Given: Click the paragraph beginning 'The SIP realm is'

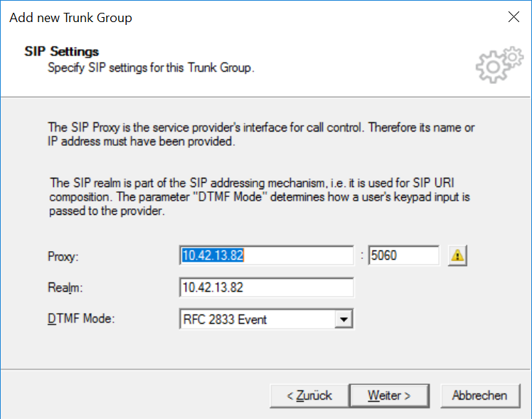Looking at the screenshot, I should pos(260,197).
